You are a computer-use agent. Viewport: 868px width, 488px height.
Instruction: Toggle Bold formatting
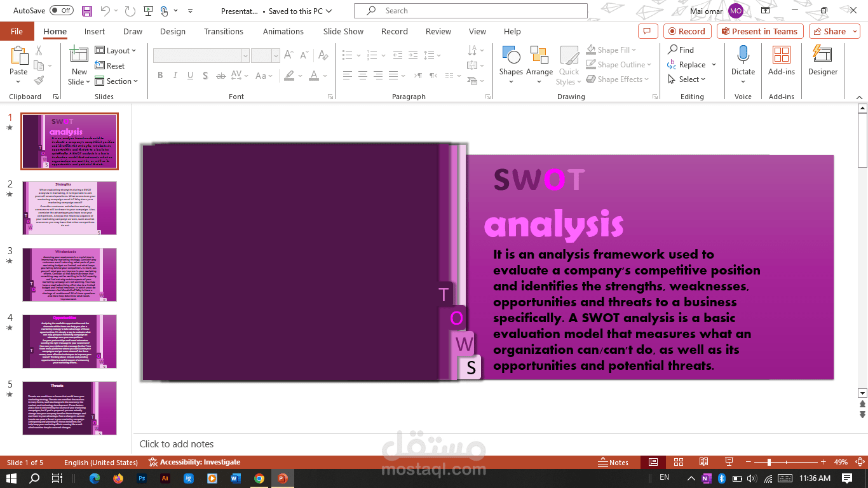point(160,76)
